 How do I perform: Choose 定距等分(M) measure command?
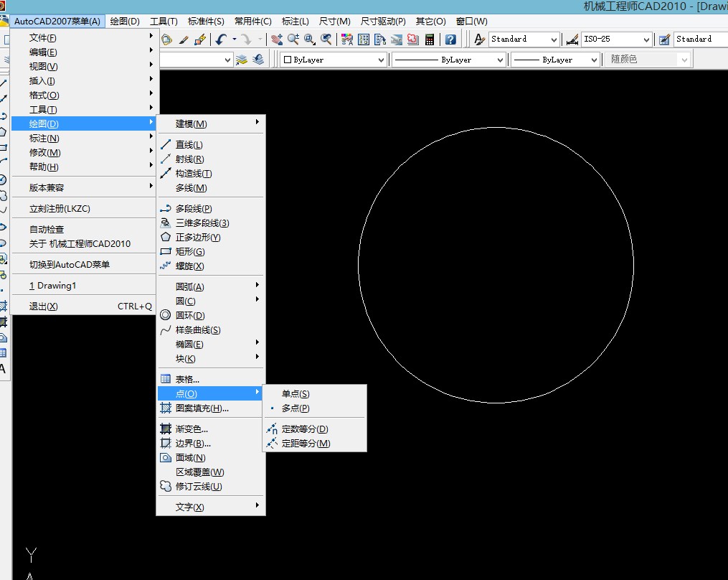pos(315,444)
